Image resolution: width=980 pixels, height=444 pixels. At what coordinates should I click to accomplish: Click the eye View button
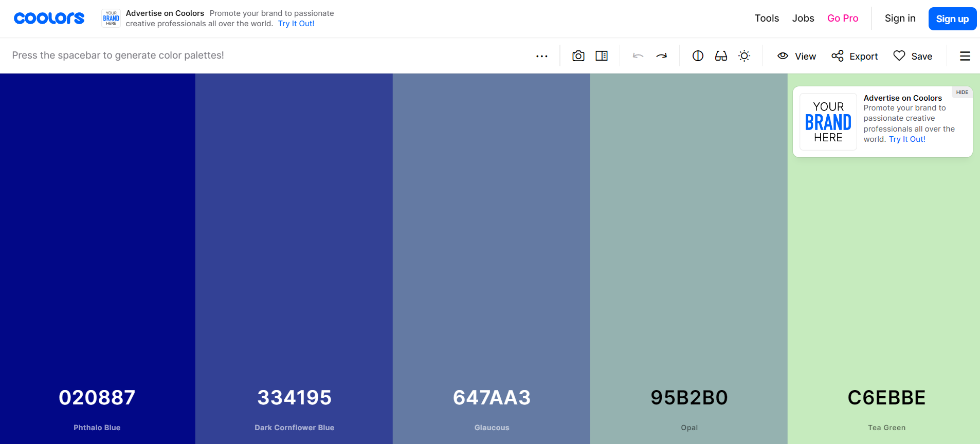tap(796, 56)
